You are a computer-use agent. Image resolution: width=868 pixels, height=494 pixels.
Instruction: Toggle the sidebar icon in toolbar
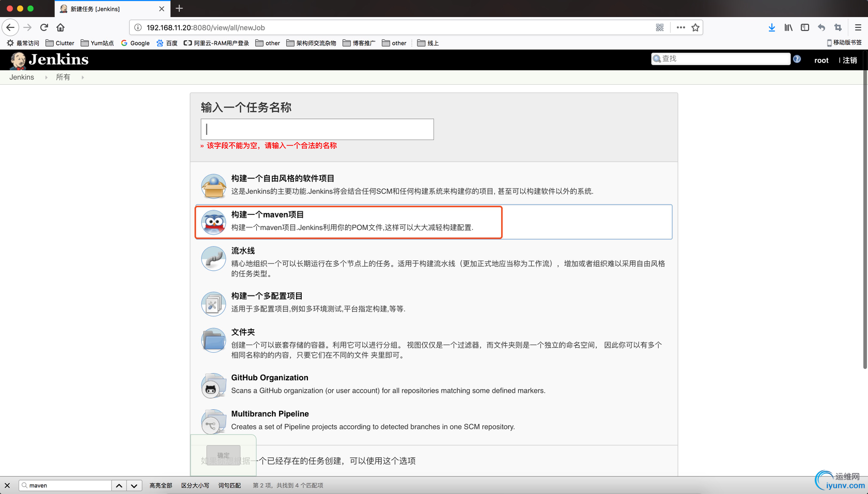805,27
